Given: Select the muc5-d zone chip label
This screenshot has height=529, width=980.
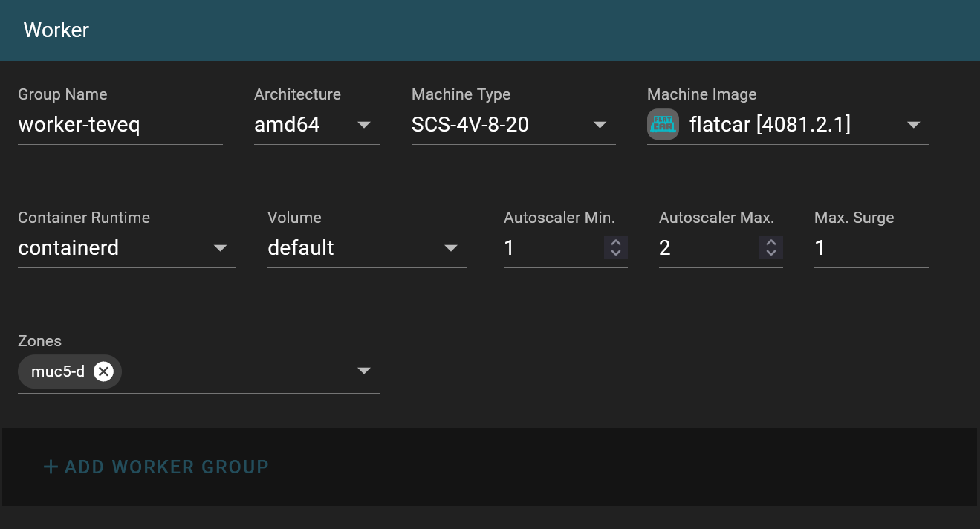Looking at the screenshot, I should coord(58,371).
